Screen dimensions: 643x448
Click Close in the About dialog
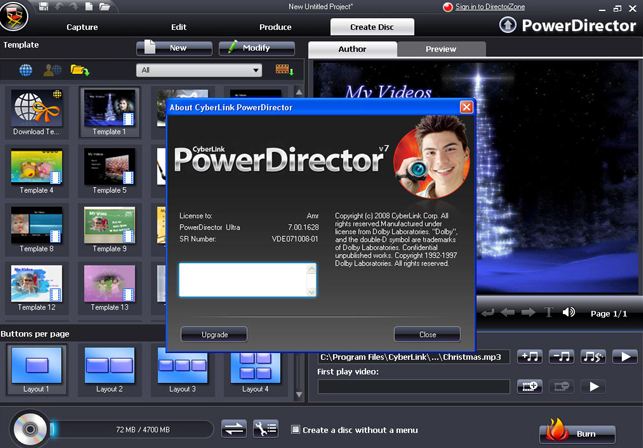click(x=427, y=334)
